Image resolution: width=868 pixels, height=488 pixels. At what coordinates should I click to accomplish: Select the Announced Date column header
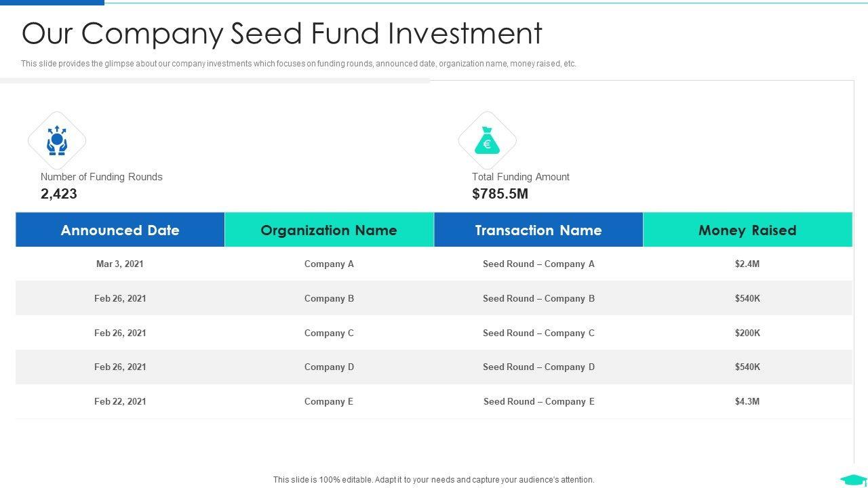(x=120, y=230)
